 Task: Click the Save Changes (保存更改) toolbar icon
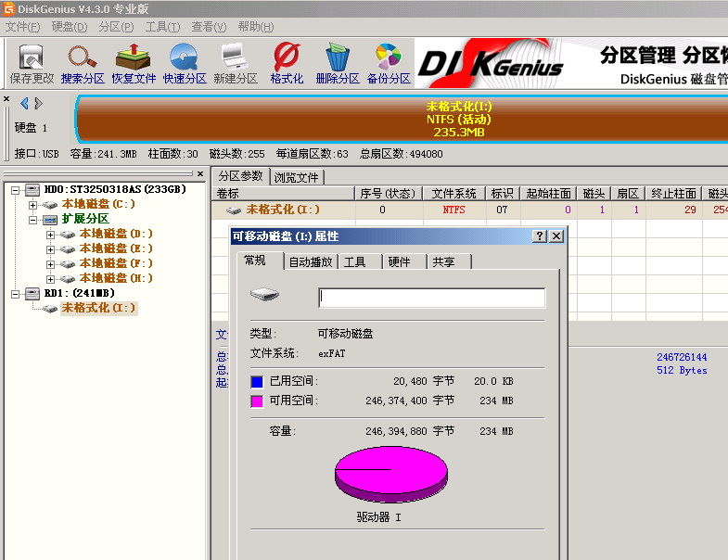point(32,64)
